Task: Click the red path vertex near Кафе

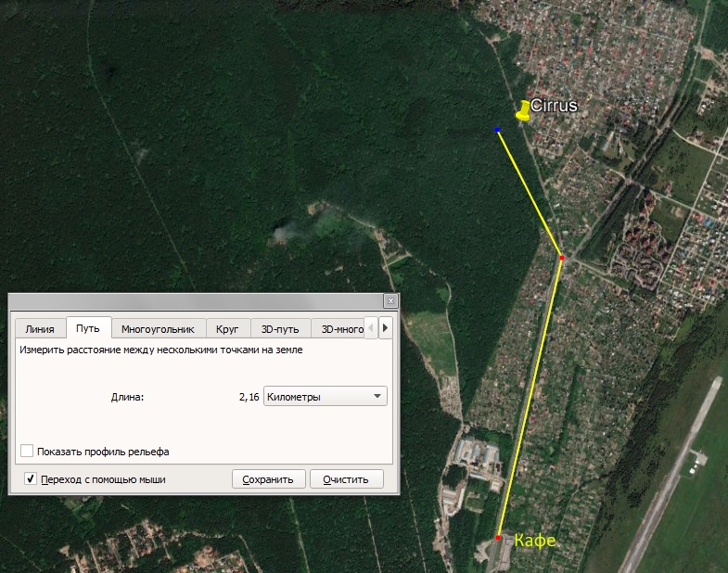Action: point(498,538)
